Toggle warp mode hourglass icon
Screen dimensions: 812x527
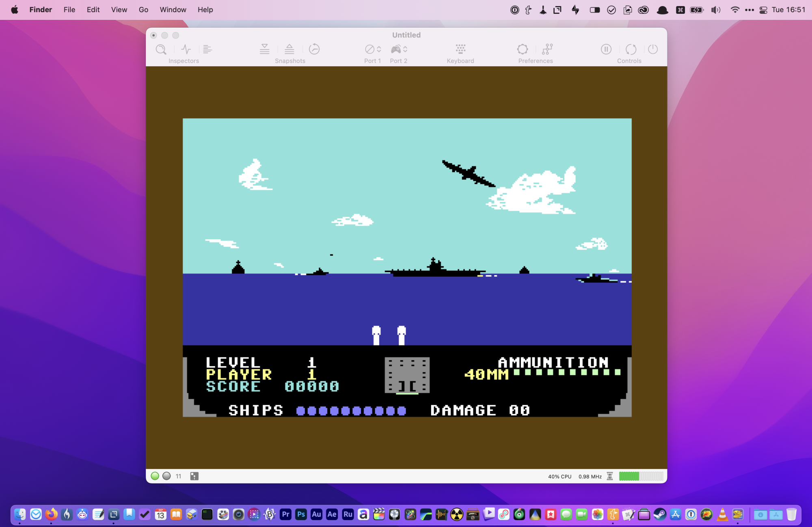pos(610,476)
